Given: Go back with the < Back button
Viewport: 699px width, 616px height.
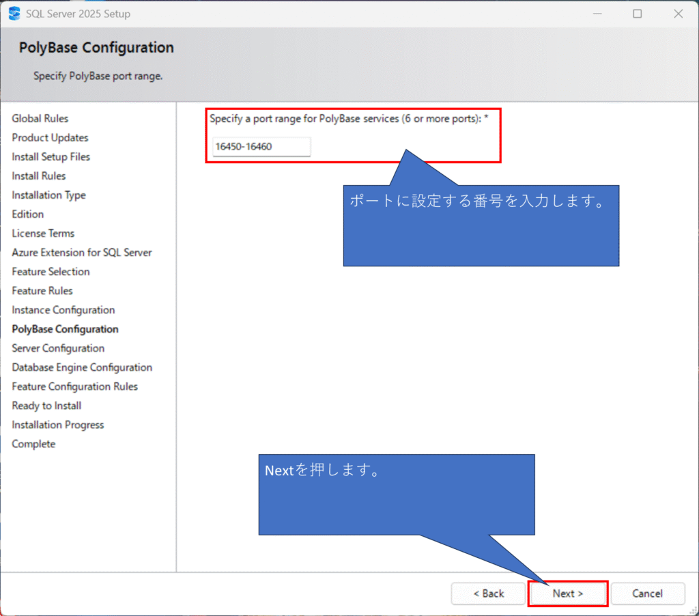Looking at the screenshot, I should (x=489, y=593).
